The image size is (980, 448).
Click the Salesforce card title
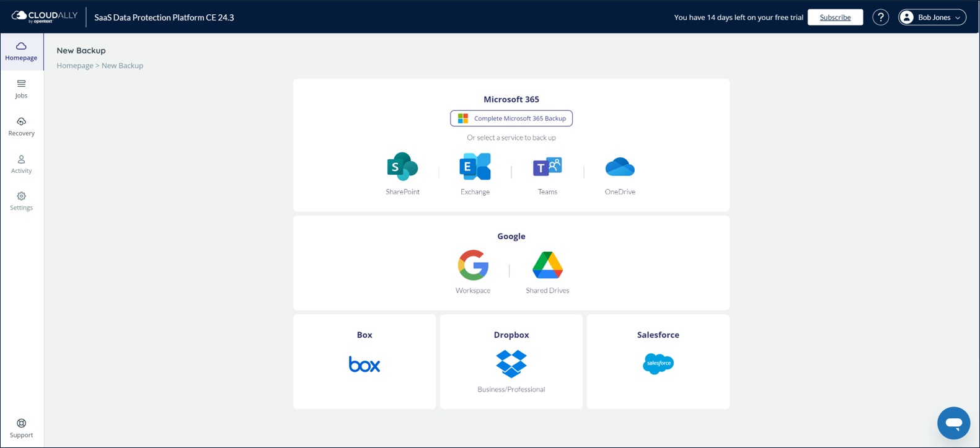(x=658, y=335)
